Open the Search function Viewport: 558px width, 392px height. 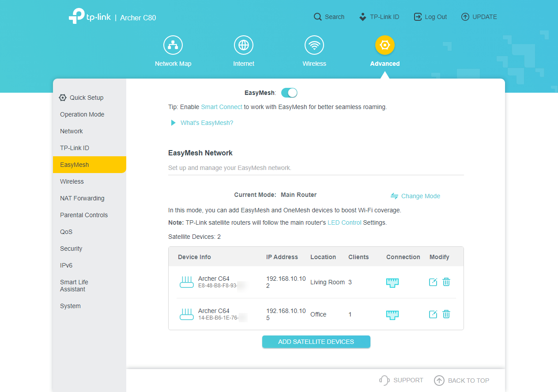(329, 17)
